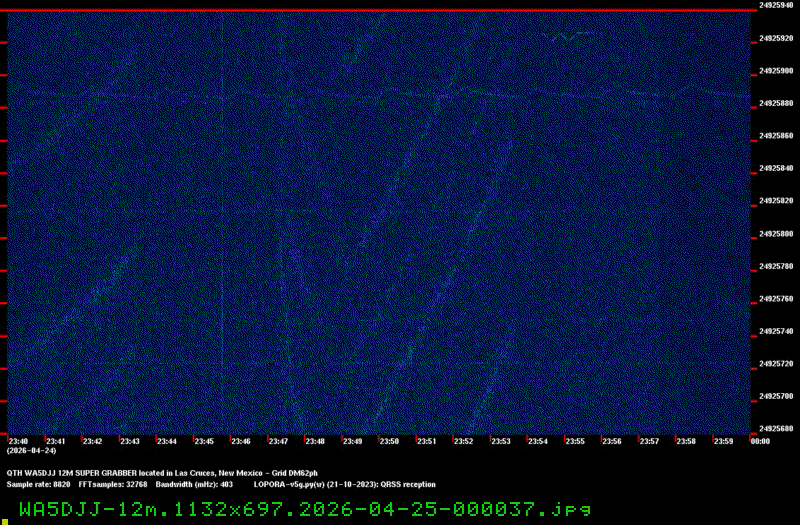Click the QTH WA5DJJ 12M SUPER GRABBER line
The height and width of the screenshot is (525, 800).
click(x=162, y=473)
